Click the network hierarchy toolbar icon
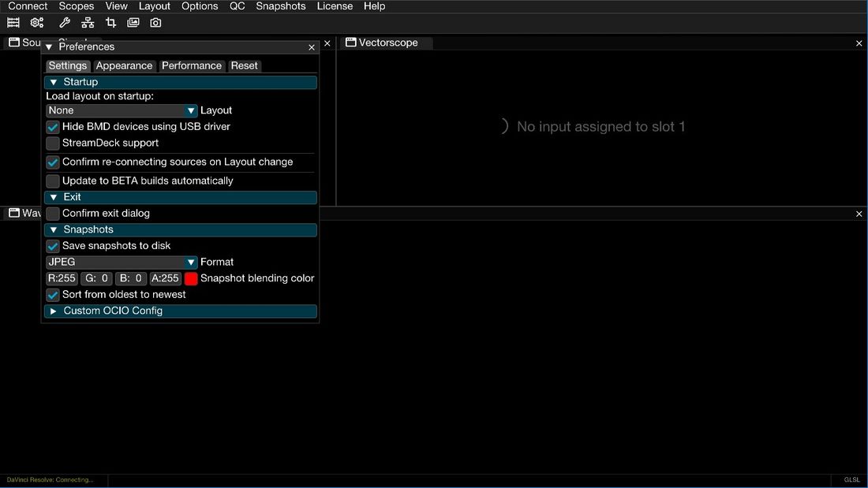Image resolution: width=868 pixels, height=488 pixels. click(x=88, y=23)
